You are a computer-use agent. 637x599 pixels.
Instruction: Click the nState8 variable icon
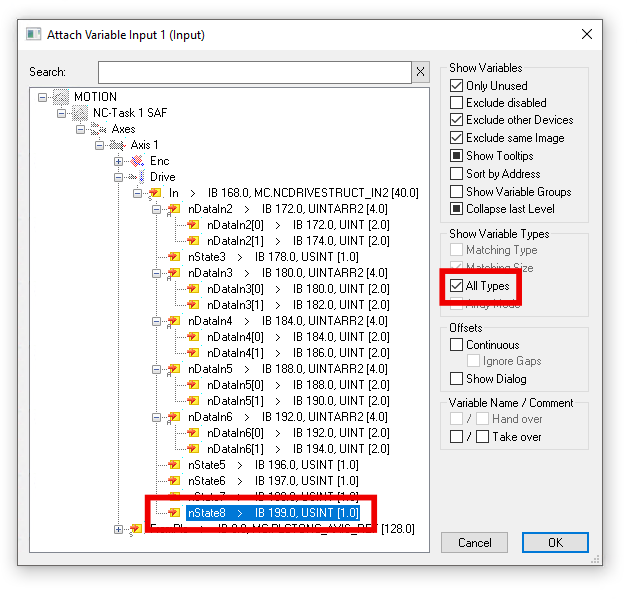174,513
